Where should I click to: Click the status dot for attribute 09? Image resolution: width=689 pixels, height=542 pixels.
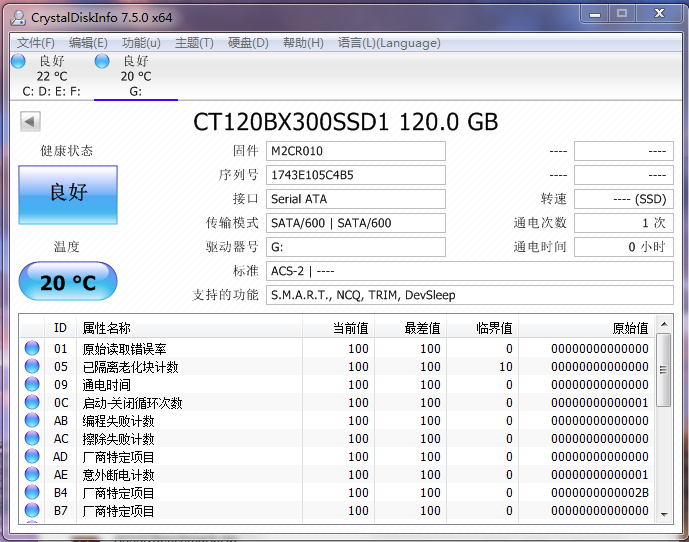[x=32, y=384]
